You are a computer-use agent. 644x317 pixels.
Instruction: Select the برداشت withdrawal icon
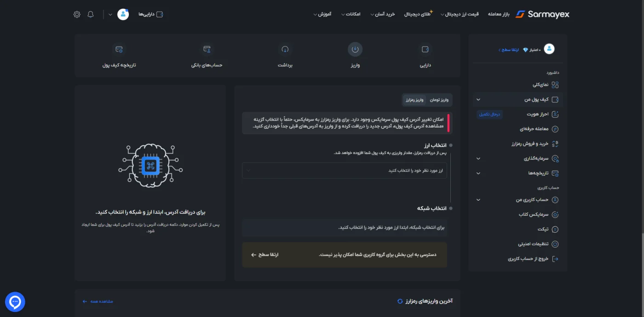285,49
